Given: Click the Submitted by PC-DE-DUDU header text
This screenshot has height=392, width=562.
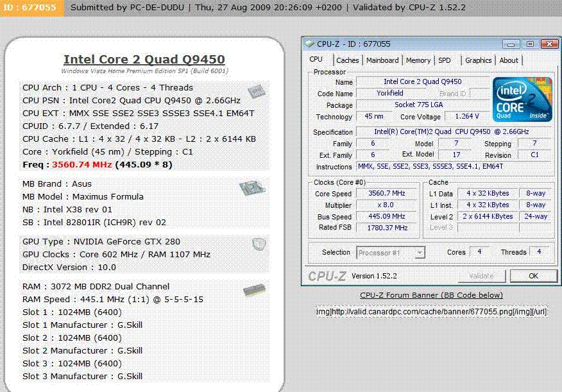Looking at the screenshot, I should coord(128,8).
